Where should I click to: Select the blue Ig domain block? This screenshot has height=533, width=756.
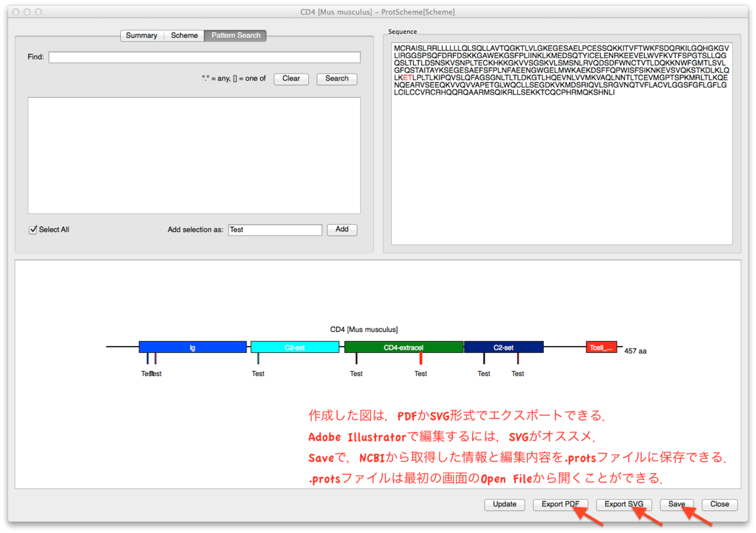coord(193,347)
